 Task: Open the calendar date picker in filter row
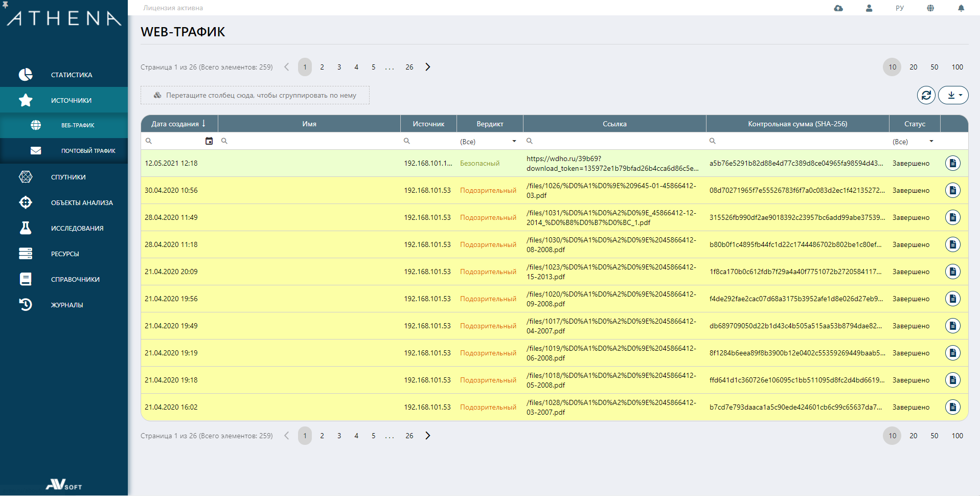click(209, 141)
